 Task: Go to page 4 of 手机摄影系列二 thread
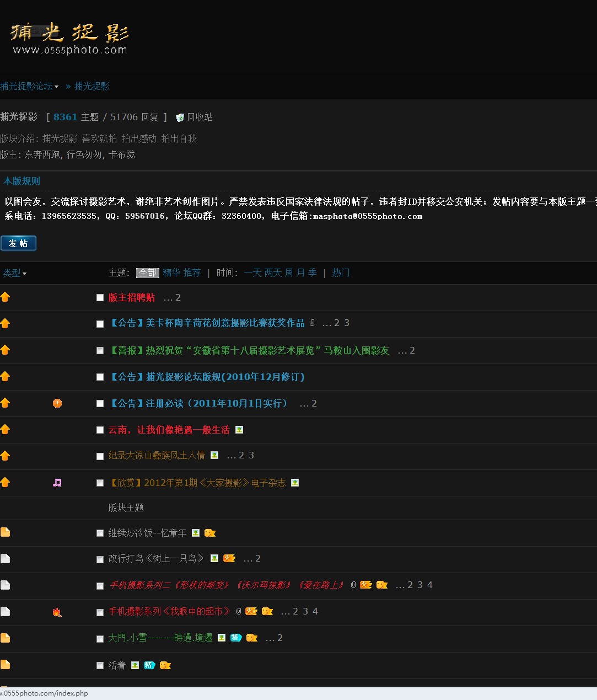click(x=430, y=585)
